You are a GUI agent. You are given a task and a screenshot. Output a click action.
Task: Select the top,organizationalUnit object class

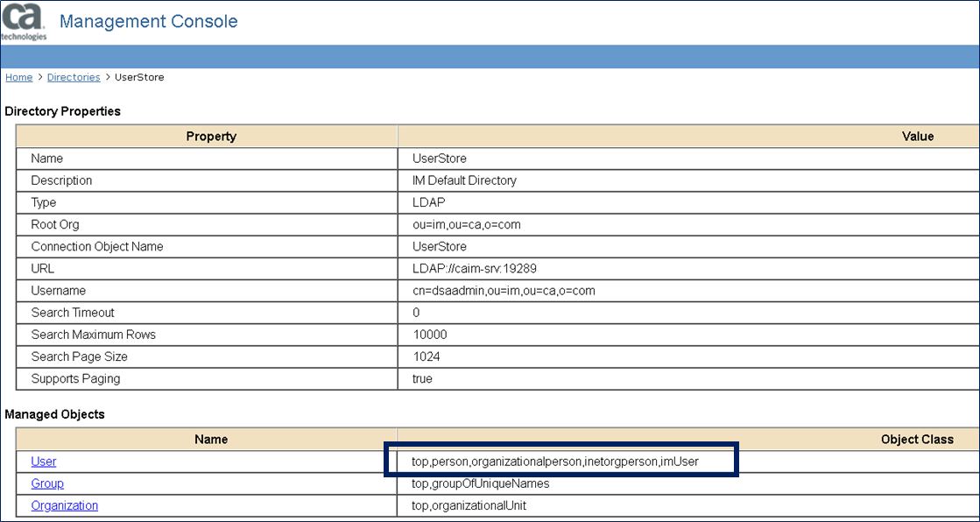point(469,505)
